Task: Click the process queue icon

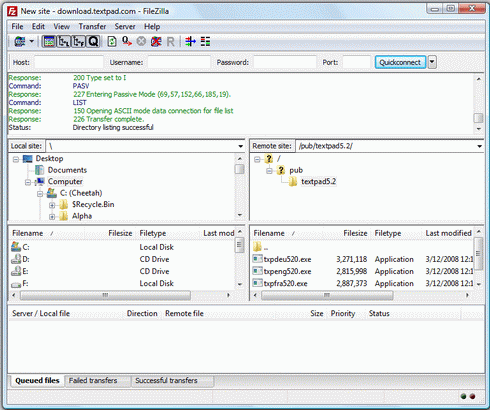Action: tap(127, 42)
